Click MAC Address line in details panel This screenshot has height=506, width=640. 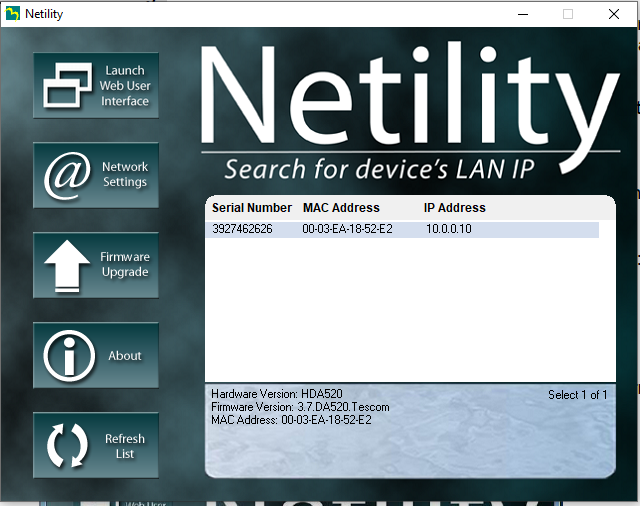click(x=291, y=420)
